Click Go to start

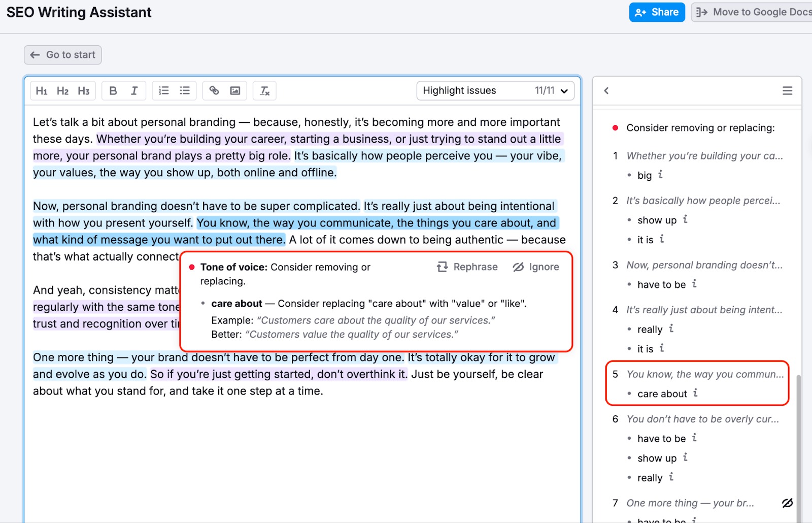[62, 54]
